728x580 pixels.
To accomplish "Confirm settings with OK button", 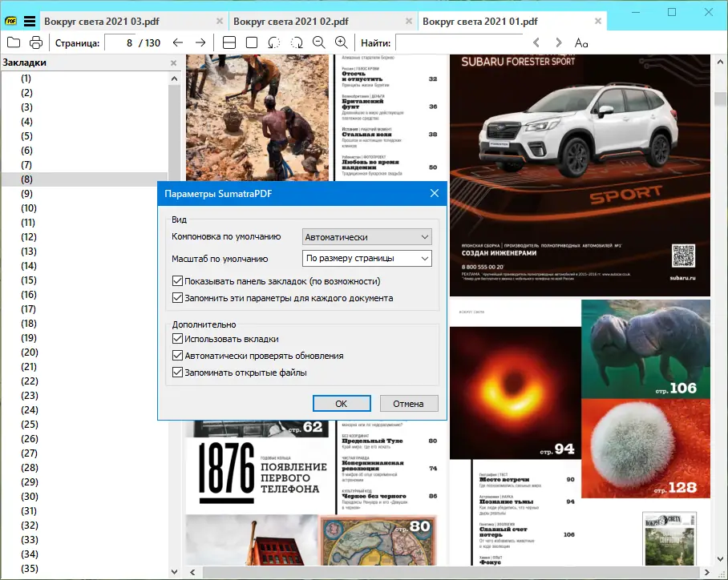I will [342, 403].
